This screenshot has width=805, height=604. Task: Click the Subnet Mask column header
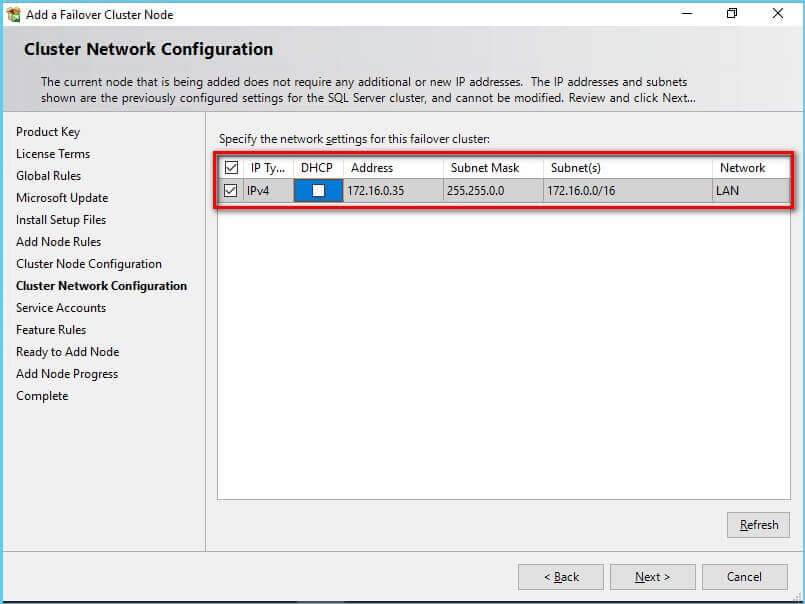coord(492,168)
